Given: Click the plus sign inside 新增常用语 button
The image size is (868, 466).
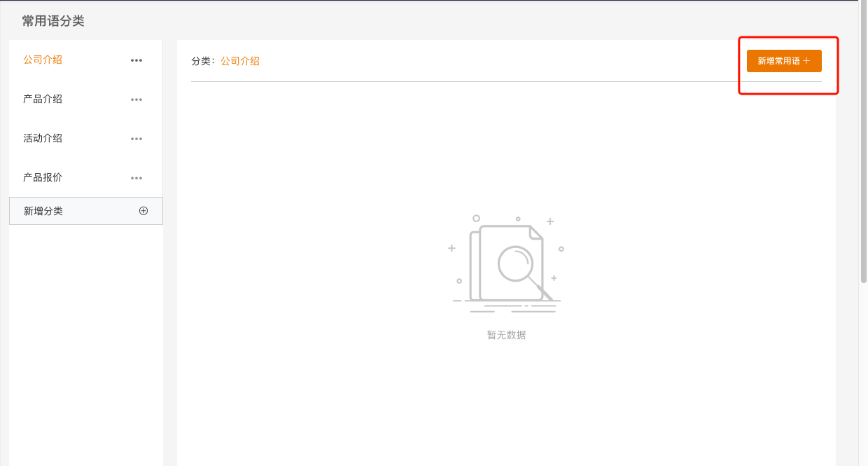Looking at the screenshot, I should click(x=806, y=61).
